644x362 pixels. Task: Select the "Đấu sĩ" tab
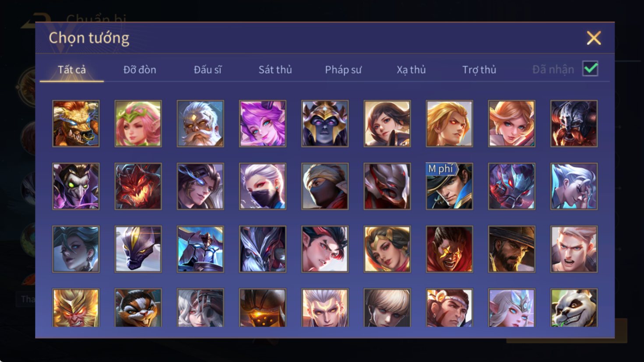208,70
